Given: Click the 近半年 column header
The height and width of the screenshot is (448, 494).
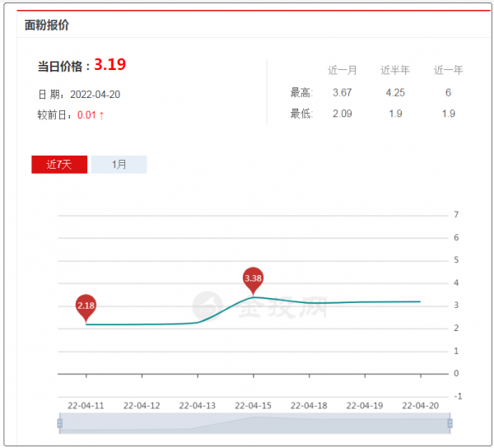Looking at the screenshot, I should (x=395, y=70).
